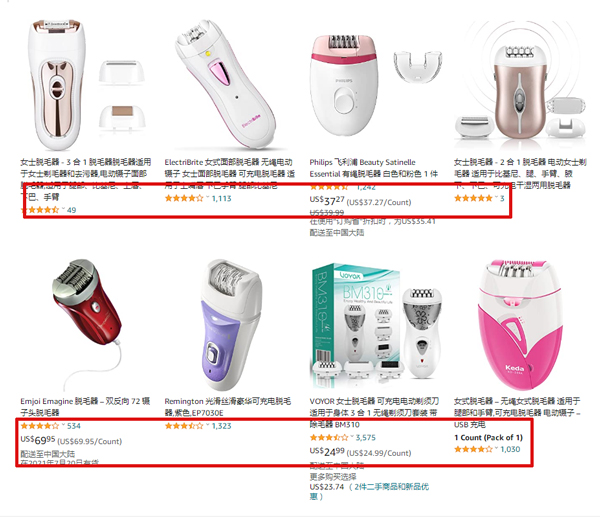Open the Philips Satinelle epilator image
Screen dimensions: 600x517
point(375,85)
